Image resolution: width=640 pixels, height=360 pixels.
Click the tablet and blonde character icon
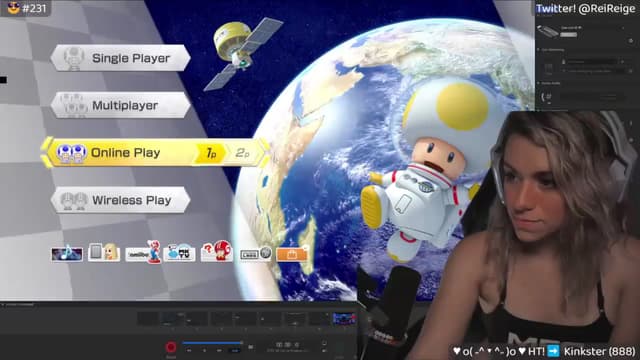click(104, 252)
